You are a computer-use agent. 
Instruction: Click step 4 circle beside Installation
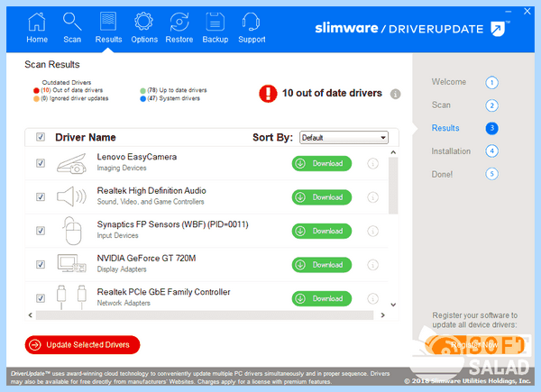pyautogui.click(x=491, y=151)
